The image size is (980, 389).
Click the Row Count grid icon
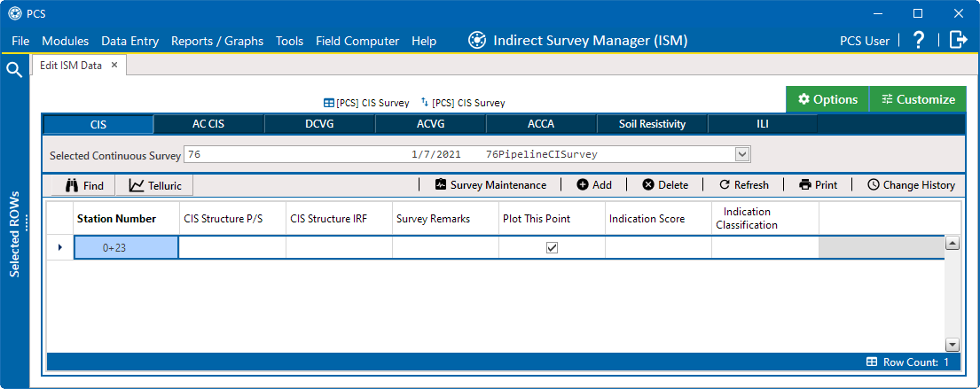point(871,362)
